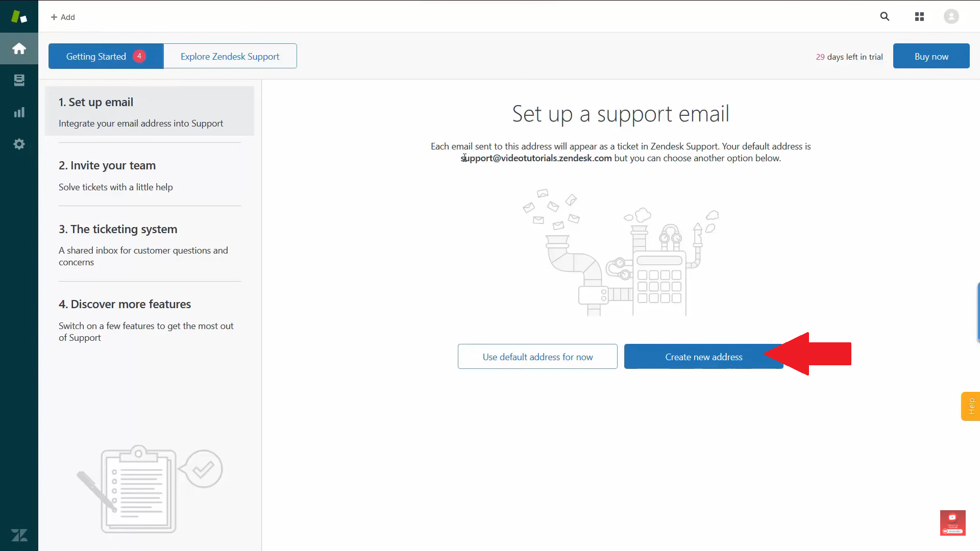Click the Buy now button
The image size is (980, 551).
(931, 56)
